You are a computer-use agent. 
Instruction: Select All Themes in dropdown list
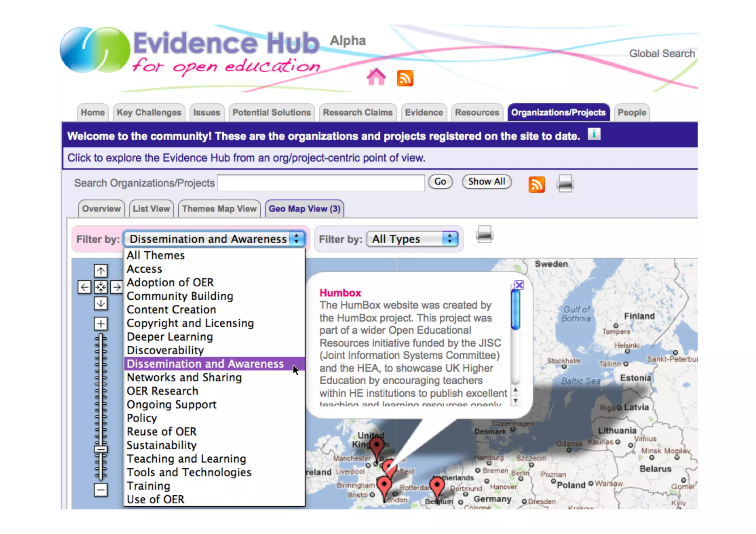click(x=214, y=255)
